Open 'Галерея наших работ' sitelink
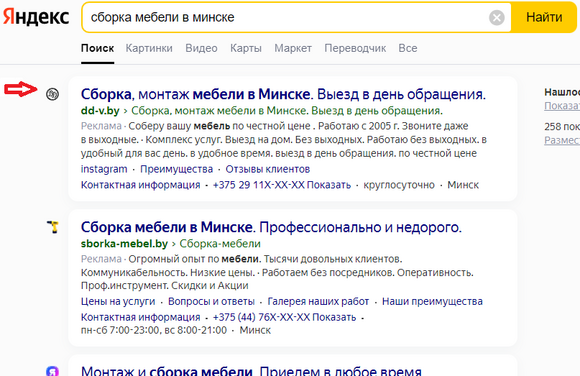The width and height of the screenshot is (580, 376). [x=318, y=302]
